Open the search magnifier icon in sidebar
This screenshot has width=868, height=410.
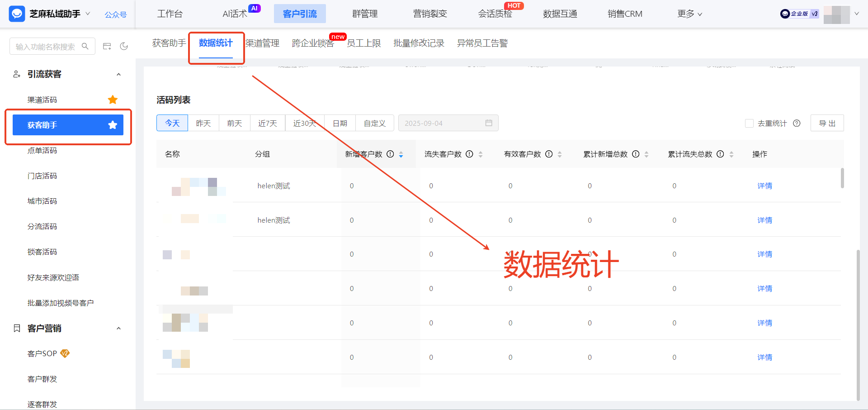(x=85, y=46)
